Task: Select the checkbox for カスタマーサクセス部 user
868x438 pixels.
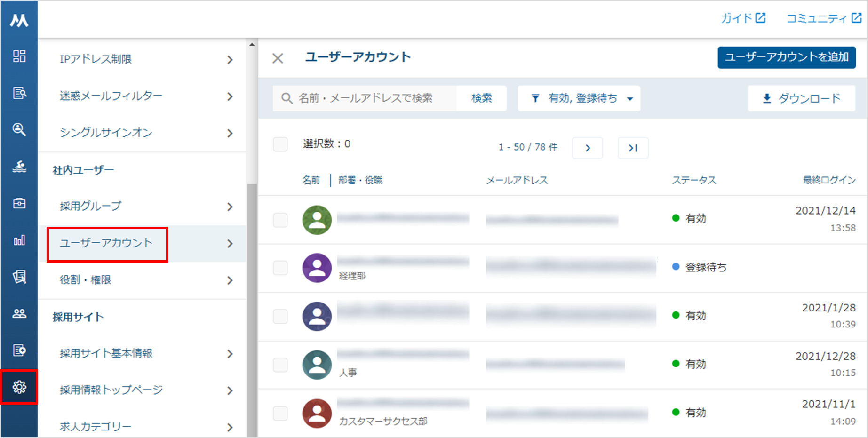Action: pos(280,413)
